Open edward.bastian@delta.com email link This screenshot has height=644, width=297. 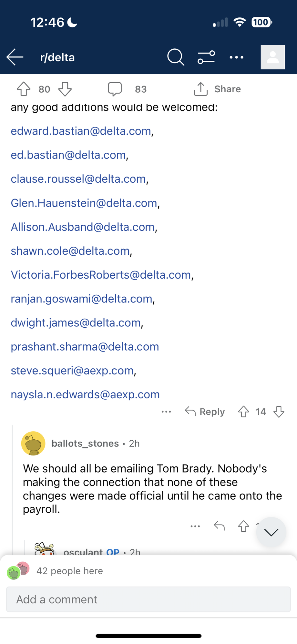[x=81, y=131]
